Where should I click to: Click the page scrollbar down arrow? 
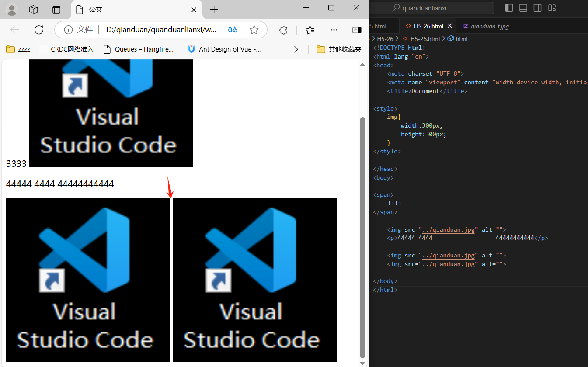(362, 363)
